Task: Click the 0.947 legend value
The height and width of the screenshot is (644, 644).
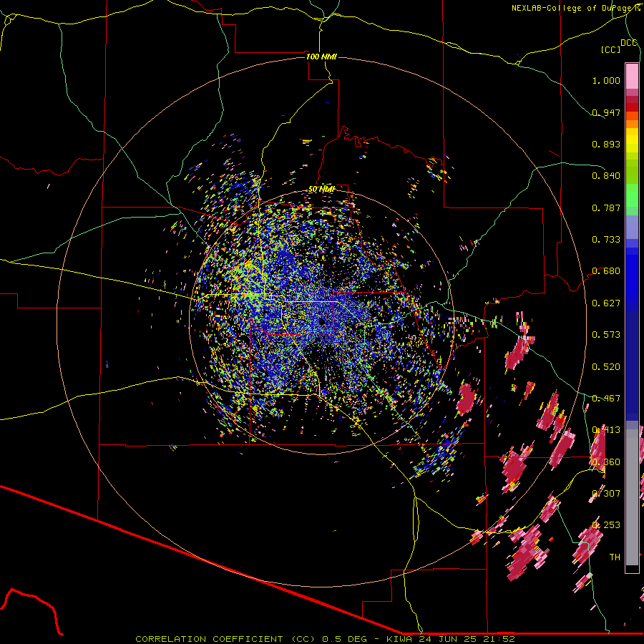Action: pos(606,112)
